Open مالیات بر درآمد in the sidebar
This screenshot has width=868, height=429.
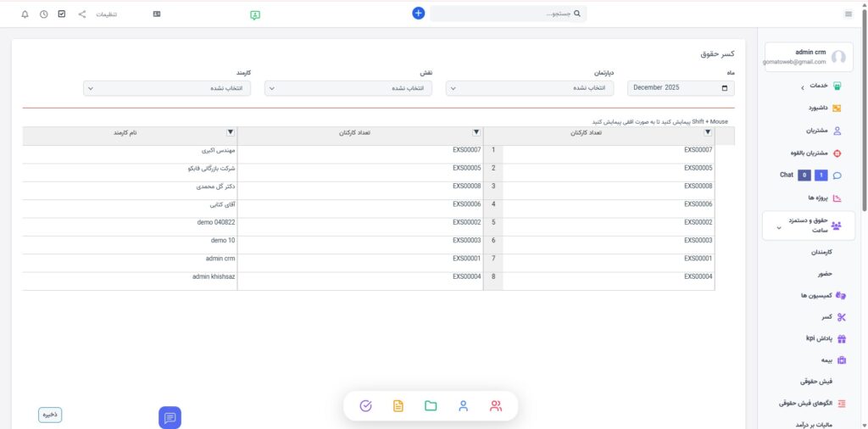tap(814, 424)
